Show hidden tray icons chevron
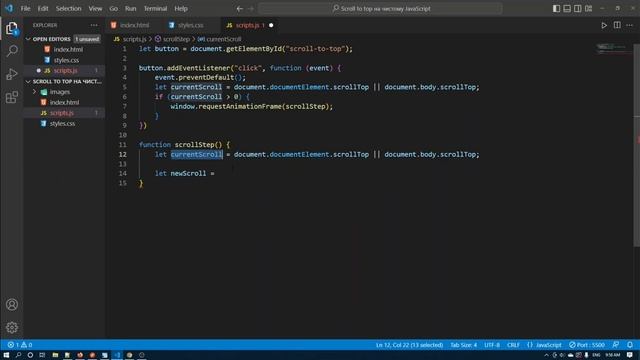The width and height of the screenshot is (640, 360). tap(546, 355)
